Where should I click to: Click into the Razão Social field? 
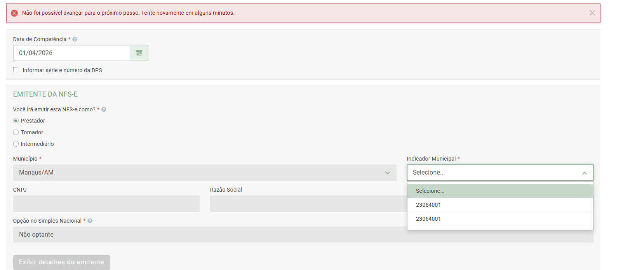point(307,204)
